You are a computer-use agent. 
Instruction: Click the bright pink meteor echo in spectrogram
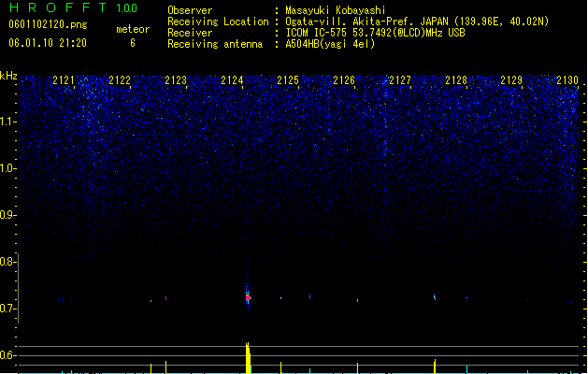pyautogui.click(x=248, y=298)
